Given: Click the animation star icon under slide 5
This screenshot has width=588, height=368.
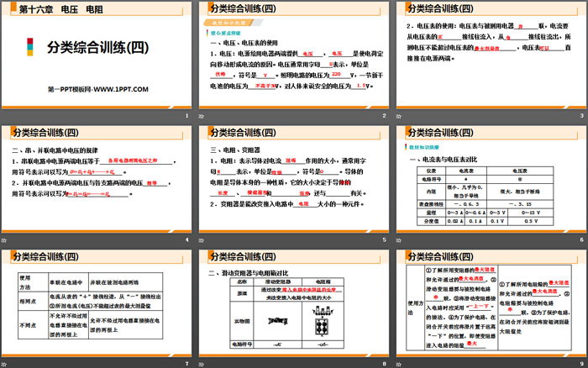Looking at the screenshot, I should tap(202, 240).
